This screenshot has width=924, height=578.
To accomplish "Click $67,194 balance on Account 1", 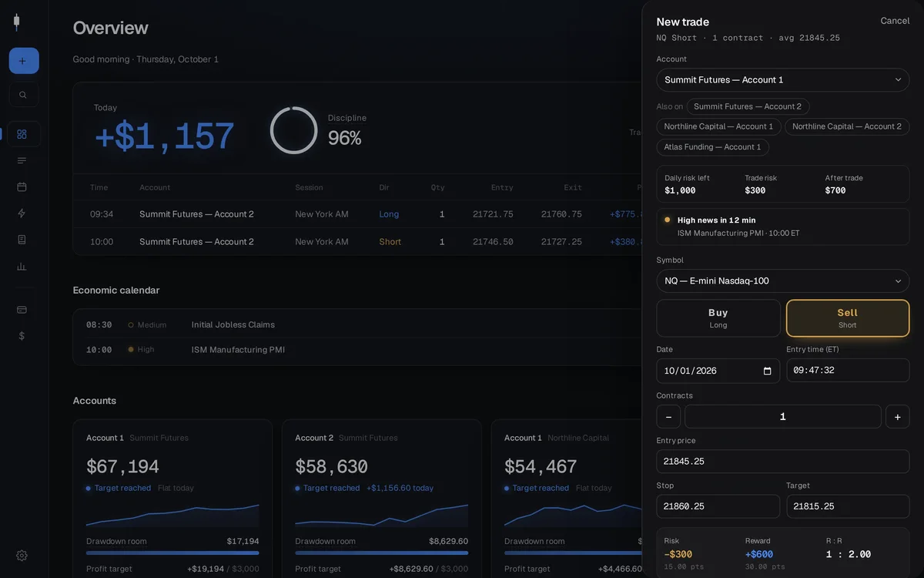I will coord(123,467).
